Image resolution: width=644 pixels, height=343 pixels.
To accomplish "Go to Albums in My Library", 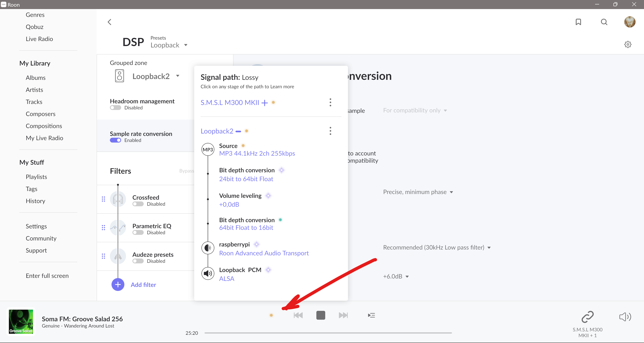I will 35,78.
